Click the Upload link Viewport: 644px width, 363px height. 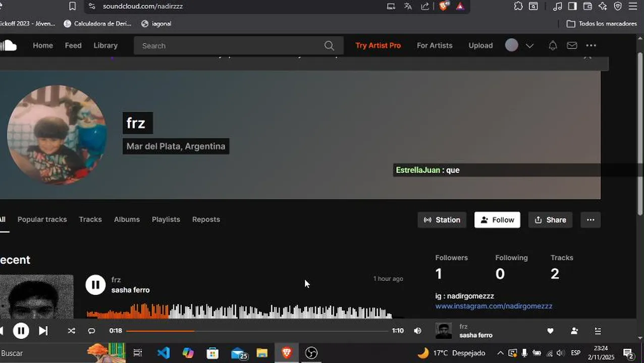point(480,45)
